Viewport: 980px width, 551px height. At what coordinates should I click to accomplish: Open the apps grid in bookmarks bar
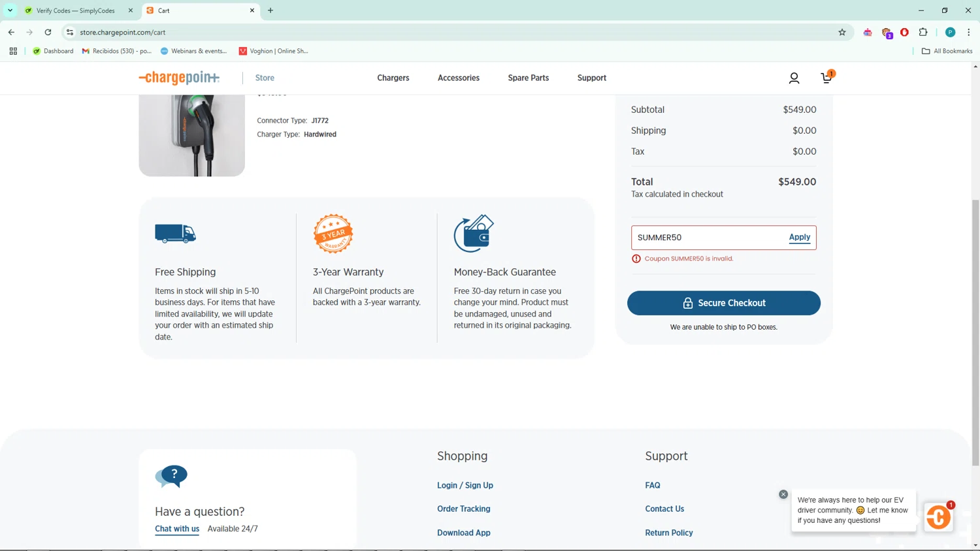(x=13, y=51)
